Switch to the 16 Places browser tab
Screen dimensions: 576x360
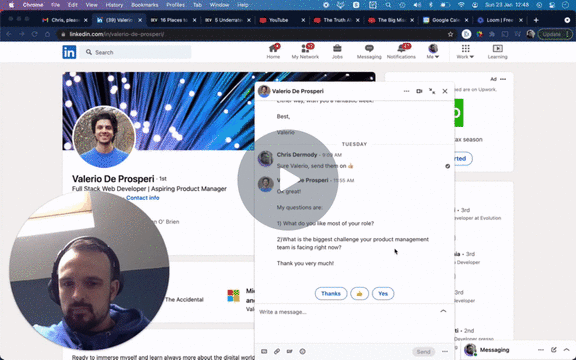click(x=174, y=20)
